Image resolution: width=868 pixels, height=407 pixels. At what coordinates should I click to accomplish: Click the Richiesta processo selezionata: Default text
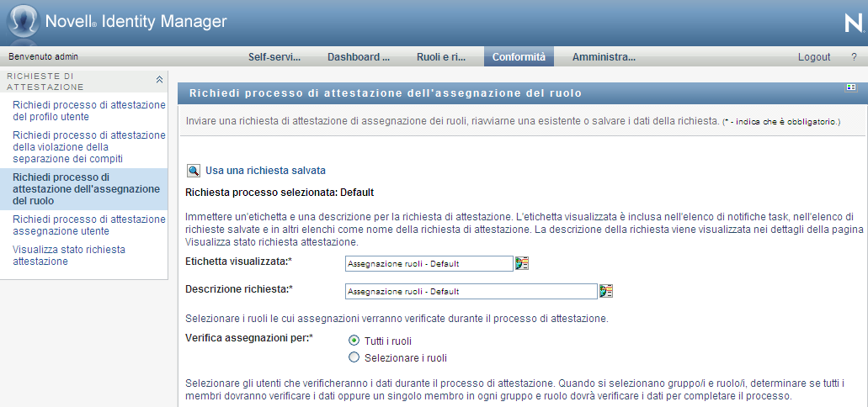coord(280,193)
